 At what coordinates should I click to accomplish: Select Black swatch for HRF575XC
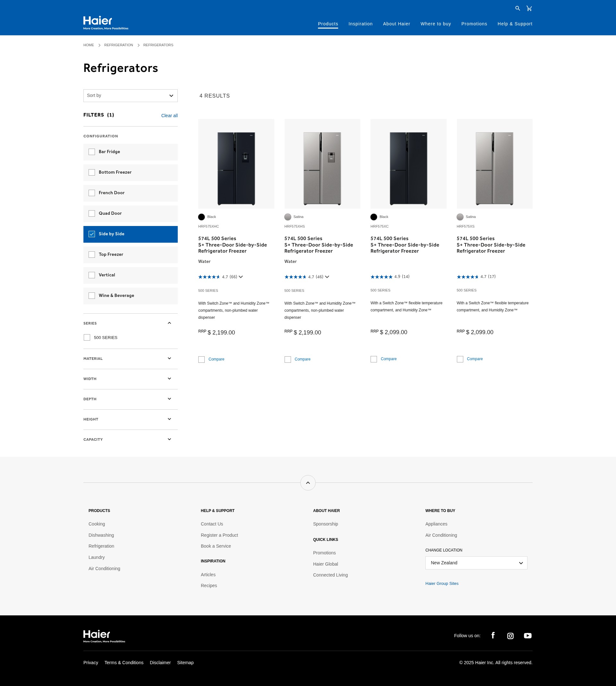pos(374,217)
